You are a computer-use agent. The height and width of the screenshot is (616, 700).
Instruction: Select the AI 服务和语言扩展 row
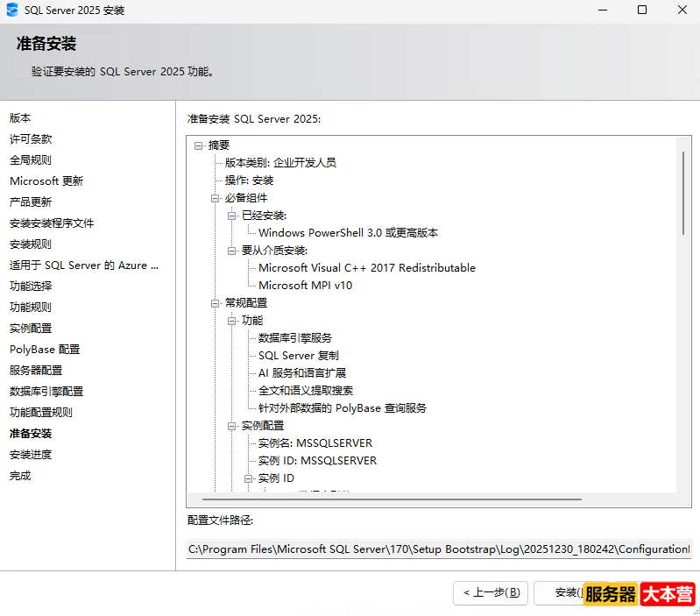point(302,372)
